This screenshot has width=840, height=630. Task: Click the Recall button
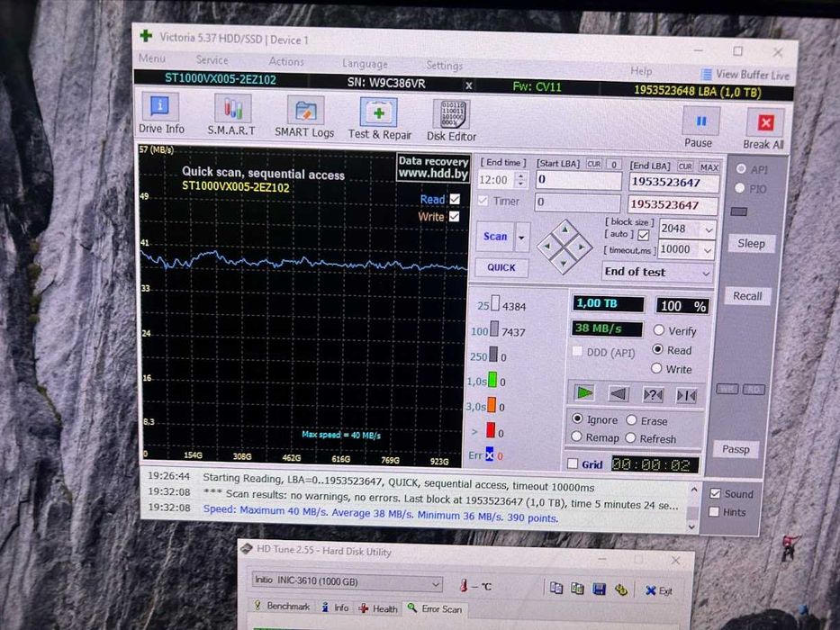746,296
